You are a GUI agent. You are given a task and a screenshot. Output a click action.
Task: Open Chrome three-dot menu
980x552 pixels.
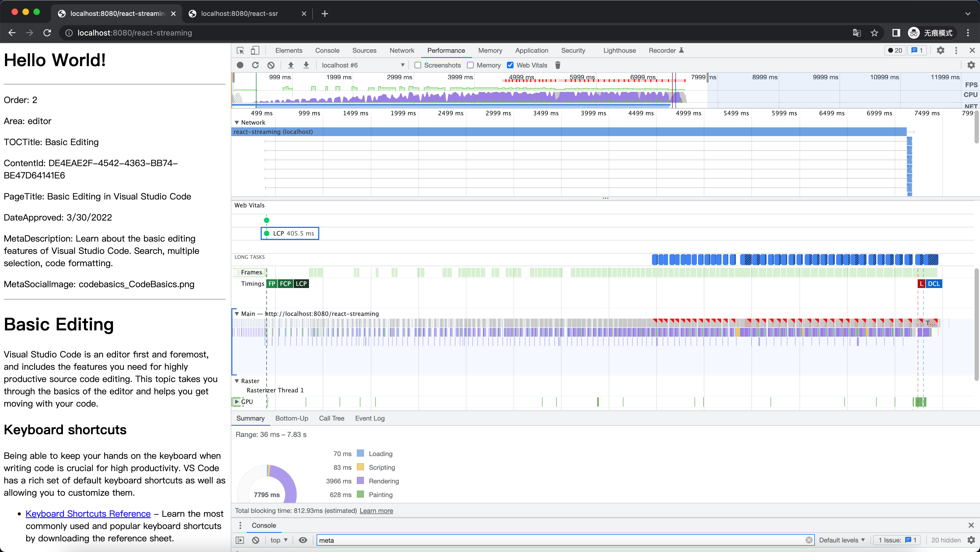click(968, 33)
